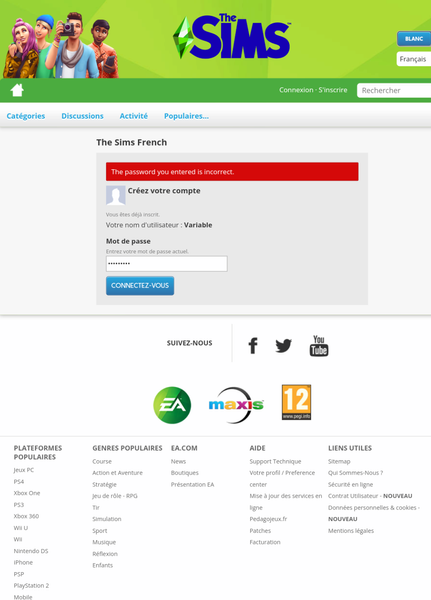Visit the Facebook page icon
Viewport: 431px width, 600px height.
click(253, 346)
